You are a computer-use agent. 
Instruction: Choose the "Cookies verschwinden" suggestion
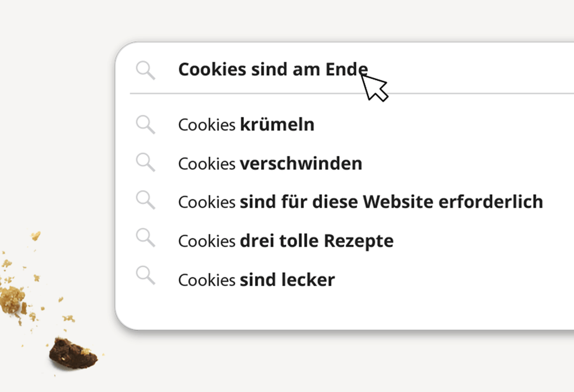pyautogui.click(x=270, y=164)
